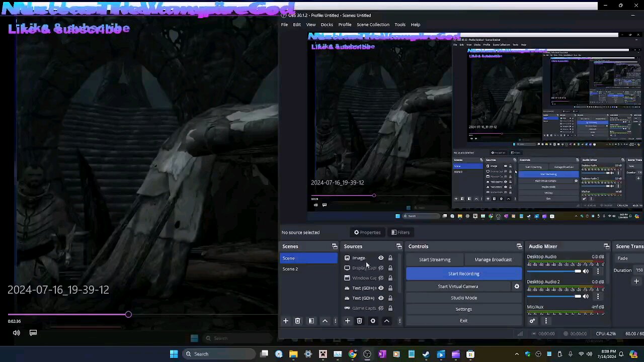Open the Scene Collection menu
Viewport: 644px width, 362px height.
373,25
